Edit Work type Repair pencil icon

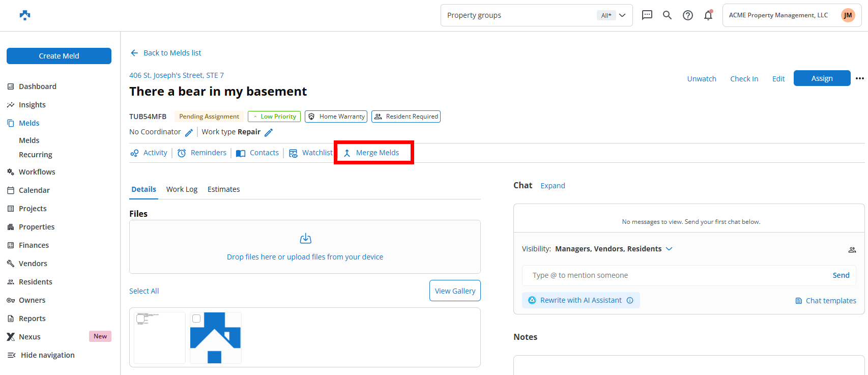tap(269, 132)
